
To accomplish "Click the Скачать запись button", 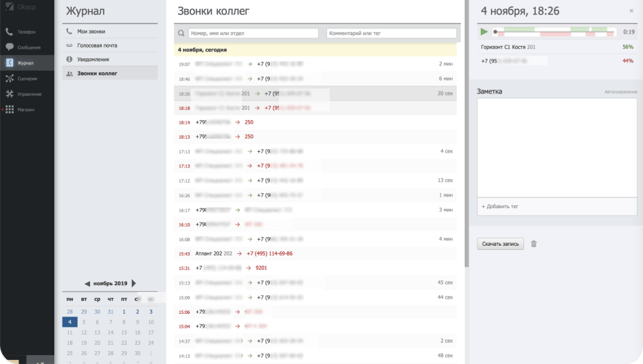I will pos(500,244).
